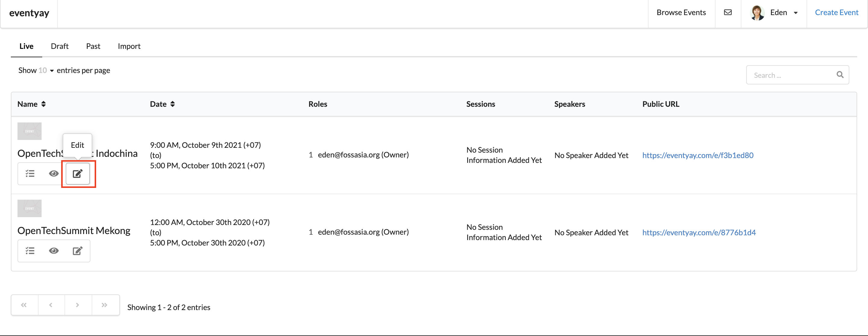
Task: Sort the table by Date
Action: coord(162,104)
